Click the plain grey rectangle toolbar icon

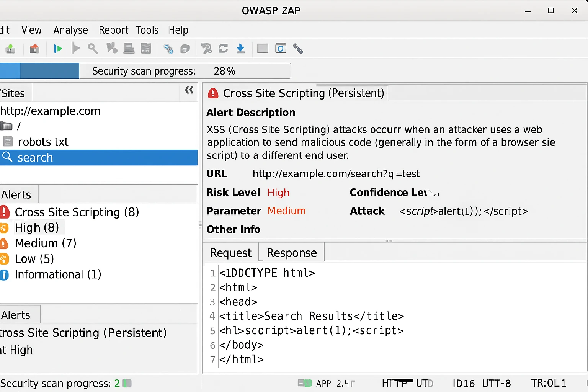click(x=263, y=48)
